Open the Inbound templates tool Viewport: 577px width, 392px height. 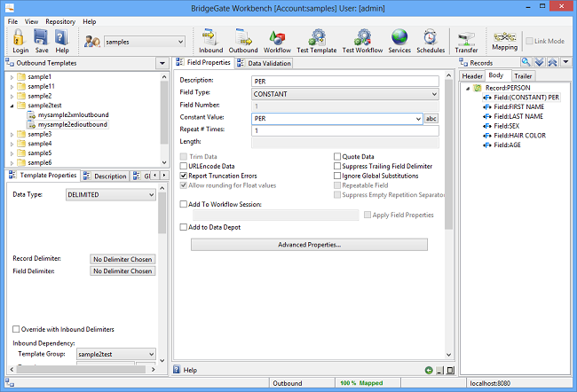click(x=210, y=41)
